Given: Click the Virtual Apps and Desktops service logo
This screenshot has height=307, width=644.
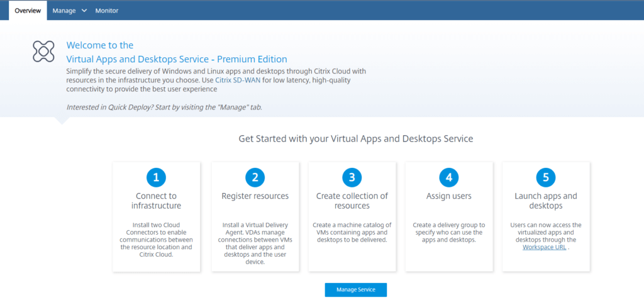Looking at the screenshot, I should [x=43, y=52].
